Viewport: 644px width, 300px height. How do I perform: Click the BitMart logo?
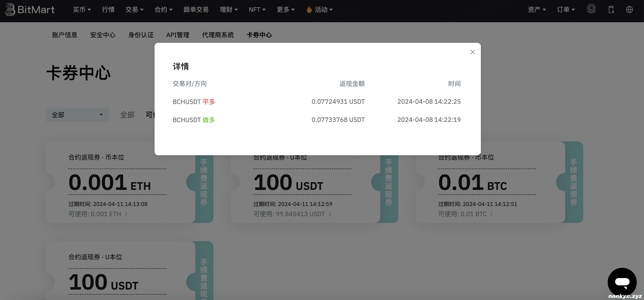29,10
